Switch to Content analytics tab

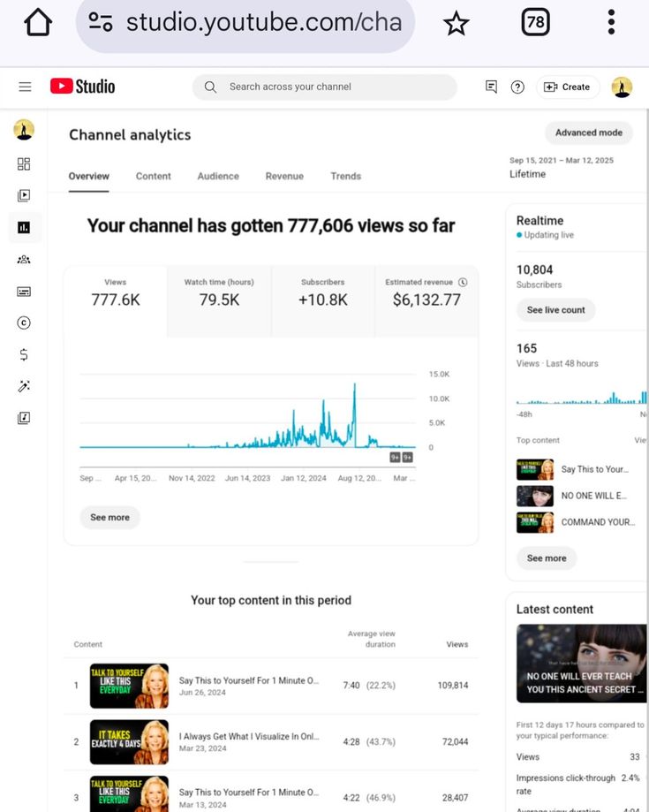pos(153,176)
